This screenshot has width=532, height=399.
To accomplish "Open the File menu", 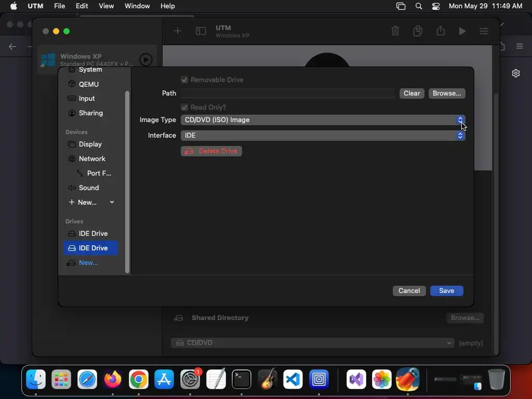I will click(x=59, y=6).
